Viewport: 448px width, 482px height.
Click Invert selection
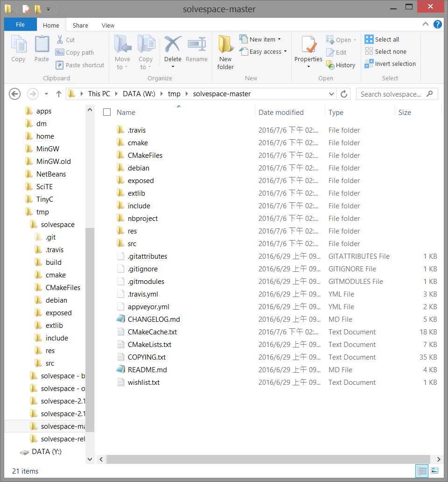390,64
